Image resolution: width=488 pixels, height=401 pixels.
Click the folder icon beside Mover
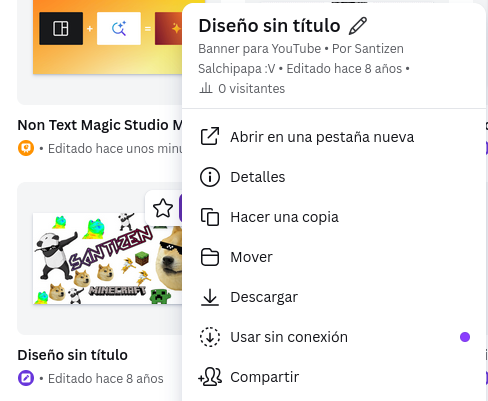click(210, 257)
